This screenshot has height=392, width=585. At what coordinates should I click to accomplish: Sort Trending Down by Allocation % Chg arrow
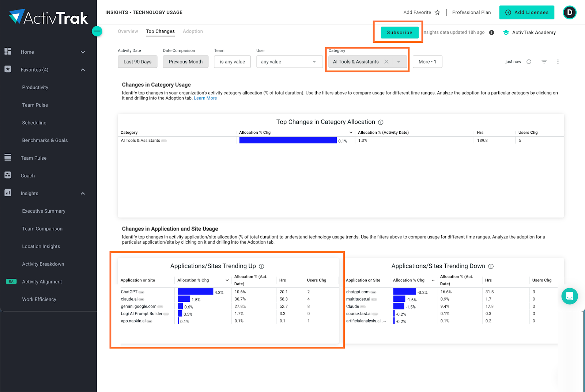433,280
